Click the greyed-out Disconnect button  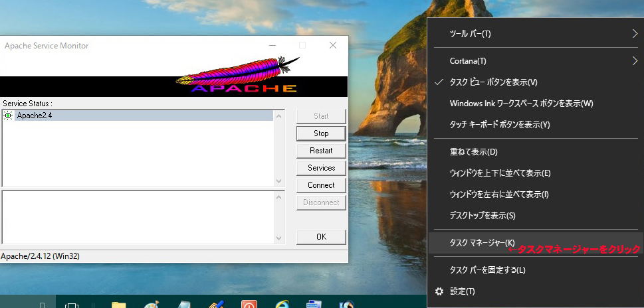pos(321,202)
